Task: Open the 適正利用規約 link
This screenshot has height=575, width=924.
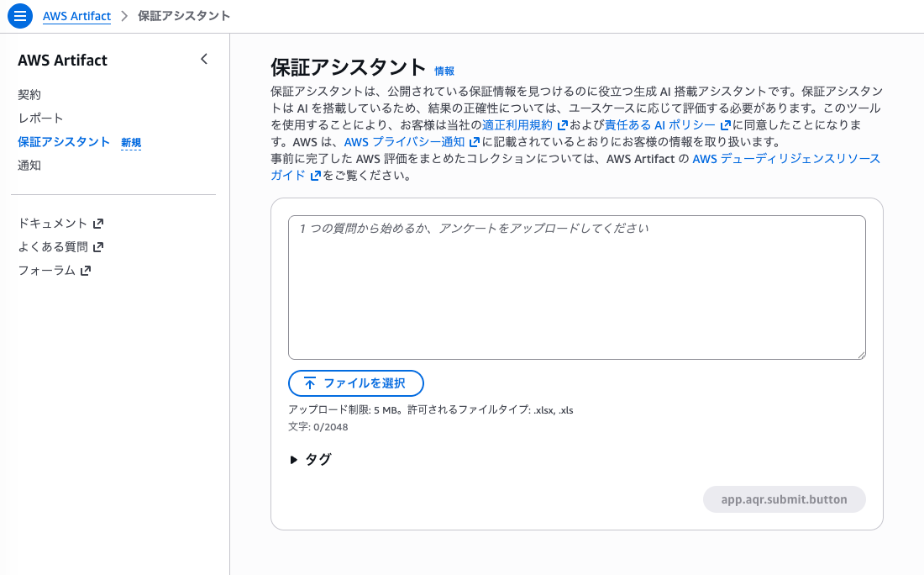Action: [x=517, y=125]
